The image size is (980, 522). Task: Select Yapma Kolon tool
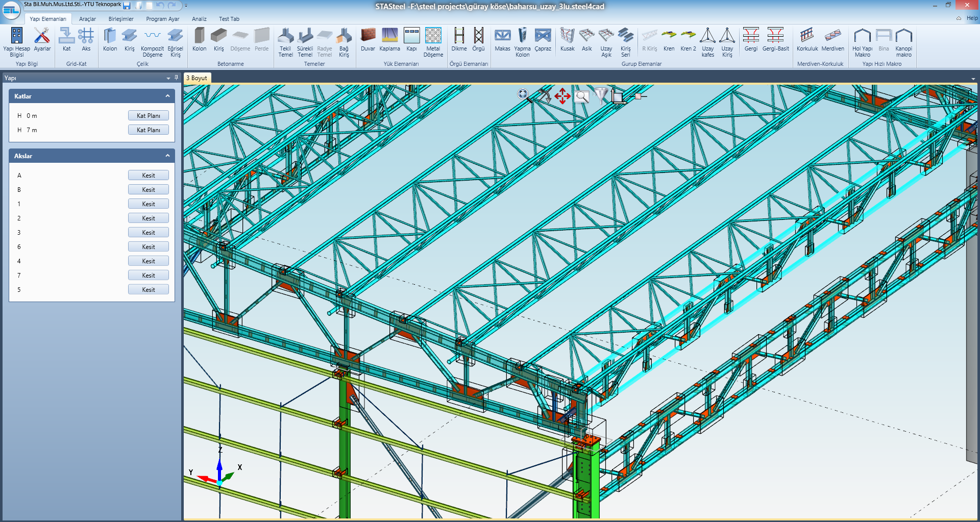[x=522, y=42]
